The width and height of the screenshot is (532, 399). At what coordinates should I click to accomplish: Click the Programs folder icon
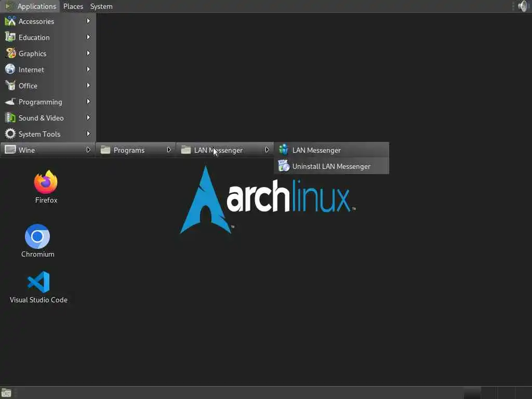click(x=105, y=150)
